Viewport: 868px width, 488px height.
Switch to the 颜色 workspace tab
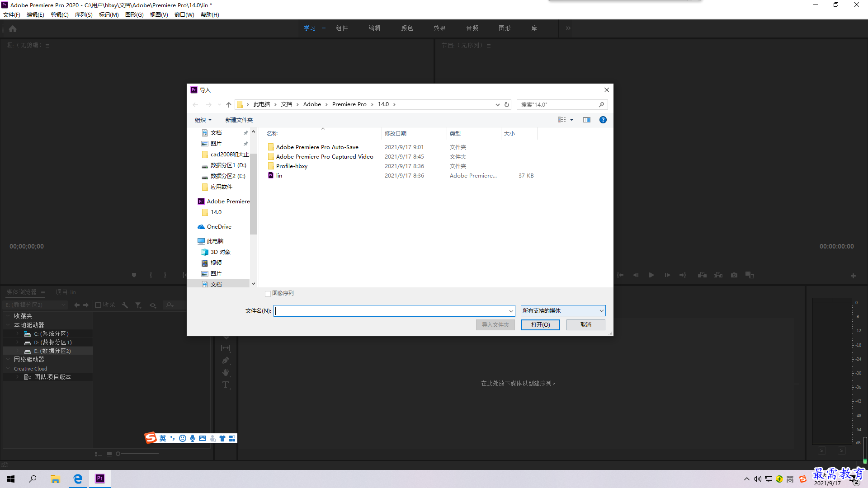[x=407, y=28]
